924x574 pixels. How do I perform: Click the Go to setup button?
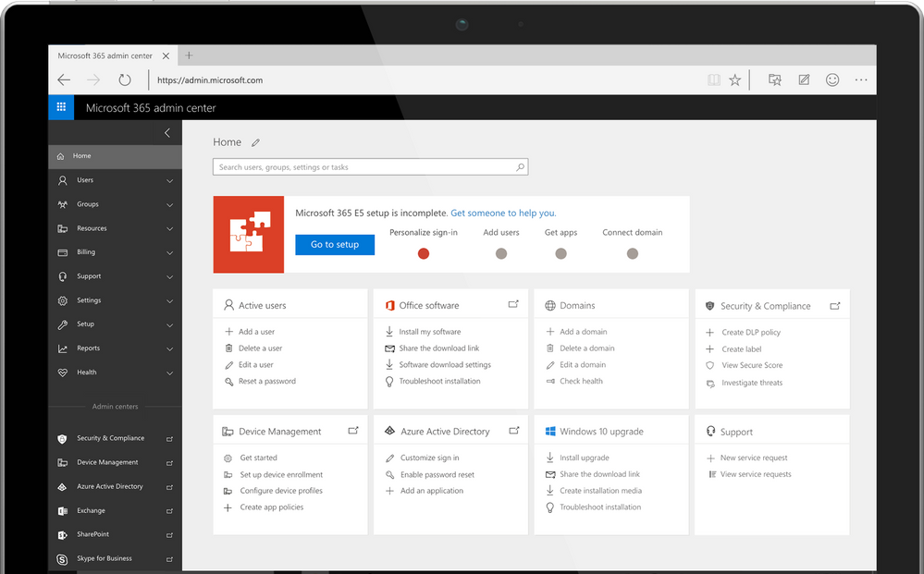click(335, 244)
